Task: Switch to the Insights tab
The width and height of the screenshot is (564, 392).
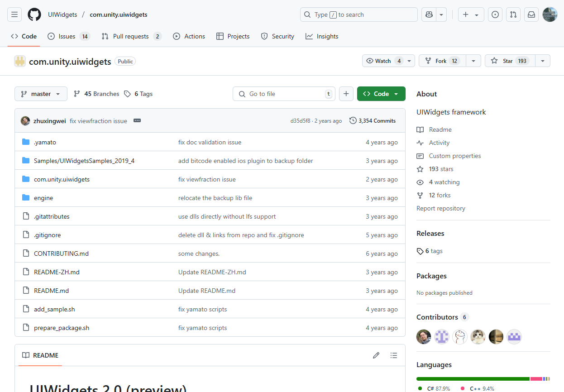Action: click(322, 36)
